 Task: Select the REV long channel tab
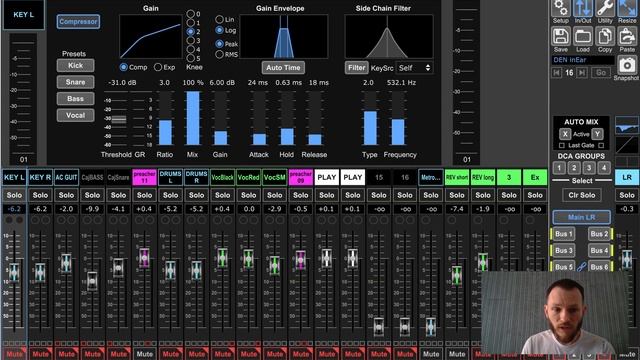(x=483, y=178)
